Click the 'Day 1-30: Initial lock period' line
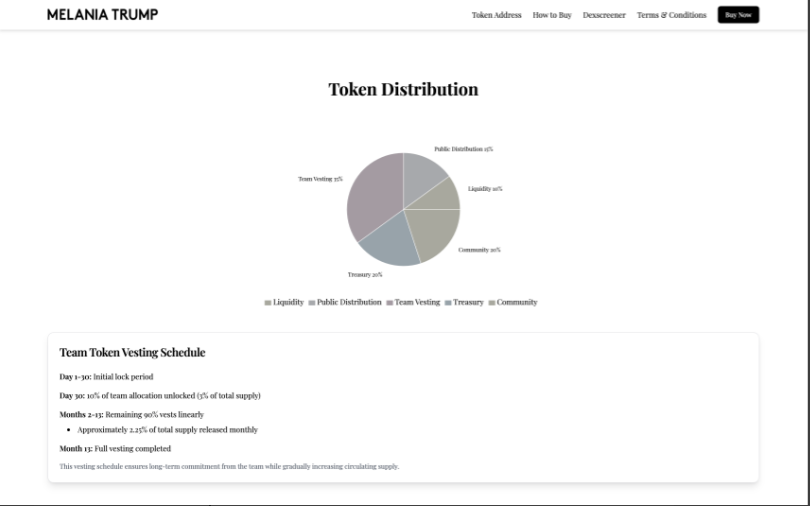The height and width of the screenshot is (506, 810). click(106, 376)
